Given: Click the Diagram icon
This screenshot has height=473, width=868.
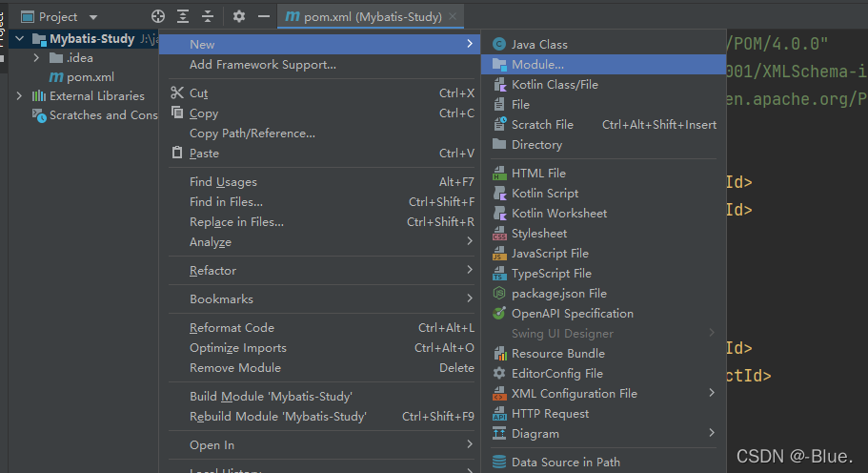Looking at the screenshot, I should 499,434.
